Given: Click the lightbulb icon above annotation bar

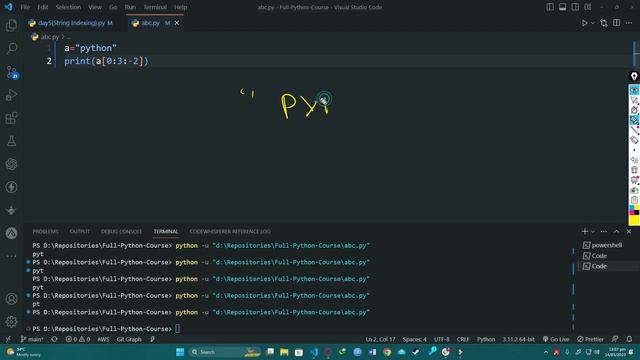Looking at the screenshot, I should click(634, 76).
